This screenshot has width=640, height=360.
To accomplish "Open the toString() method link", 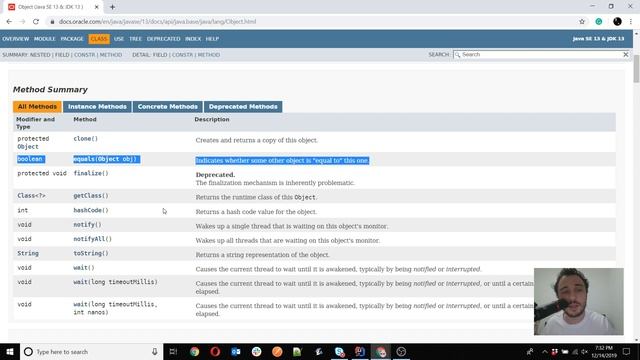I will tap(91, 253).
